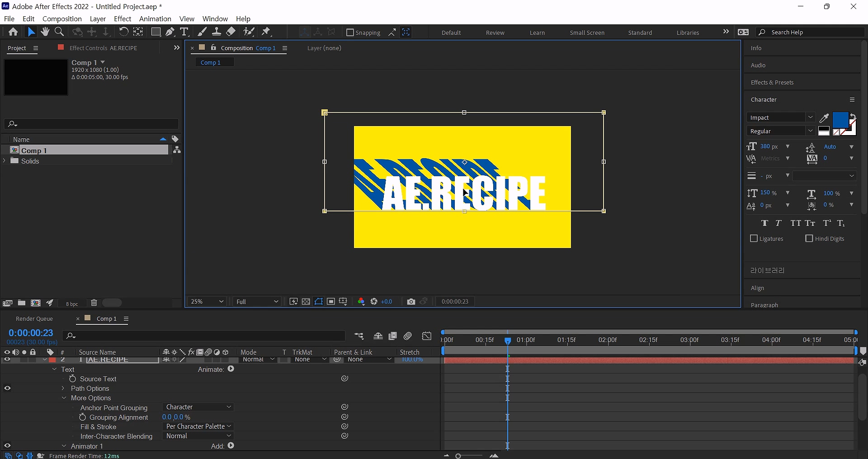Toggle Path Options visibility eye

coord(7,388)
